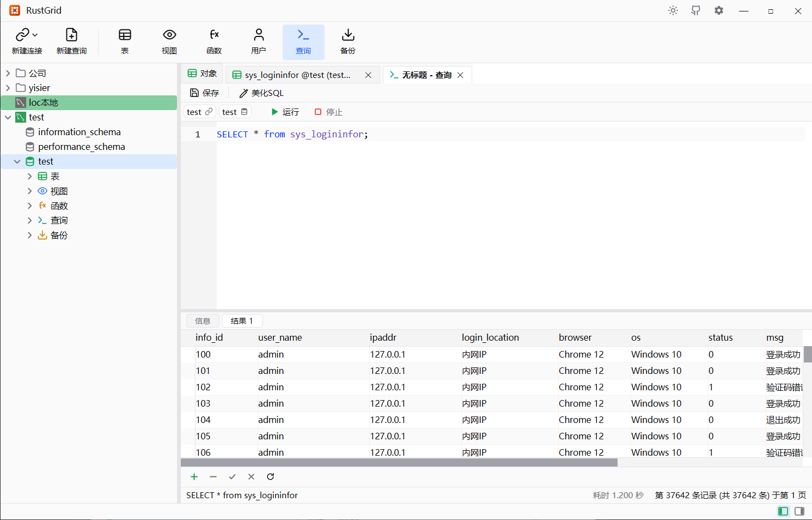Click the 美化SQL beautify button

pyautogui.click(x=261, y=93)
